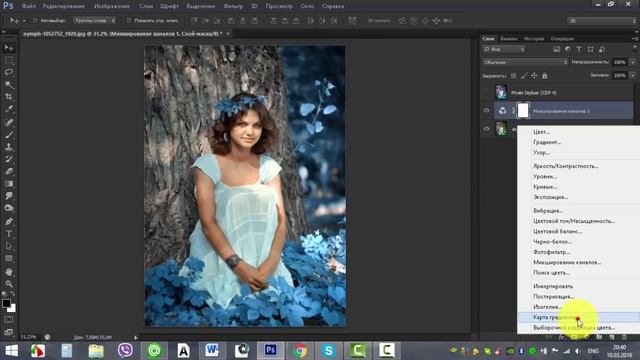The image size is (640, 360).
Task: Open the fill slider arrow
Action: click(x=633, y=76)
